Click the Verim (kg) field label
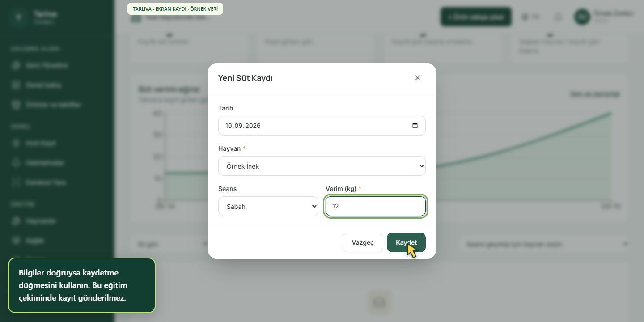 point(341,189)
